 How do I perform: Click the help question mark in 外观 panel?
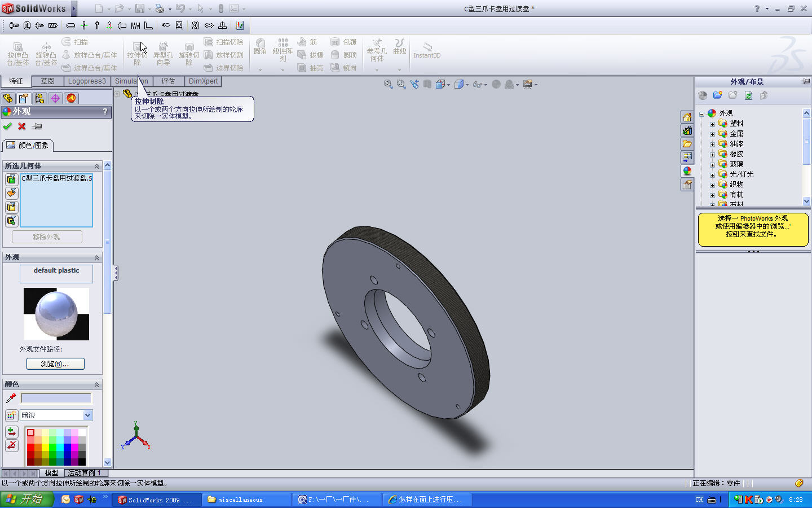pyautogui.click(x=105, y=112)
